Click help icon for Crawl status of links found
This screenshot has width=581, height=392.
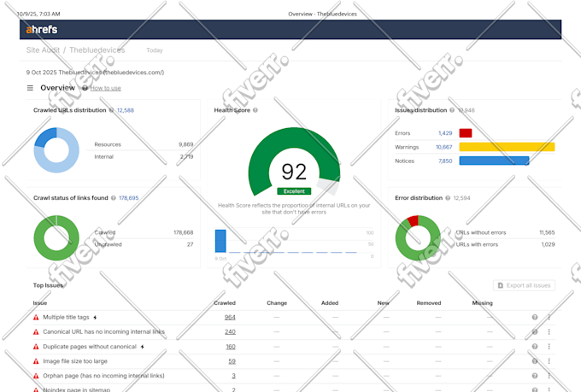114,198
